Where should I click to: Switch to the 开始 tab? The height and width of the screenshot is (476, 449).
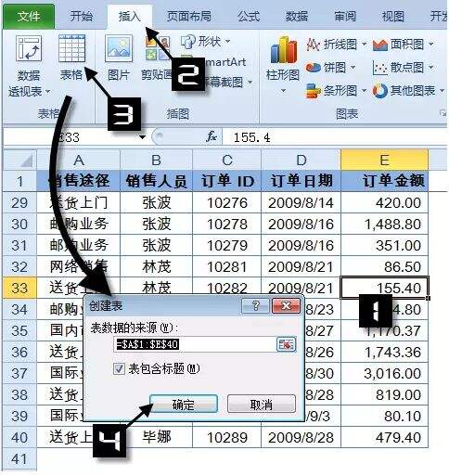pyautogui.click(x=82, y=16)
